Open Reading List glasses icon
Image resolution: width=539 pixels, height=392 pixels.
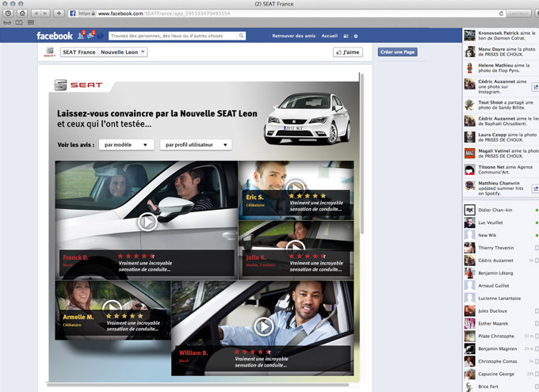coord(7,23)
